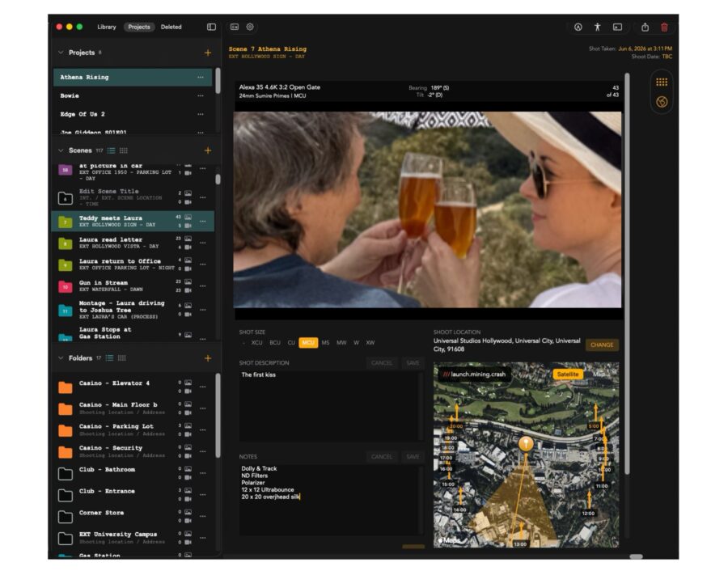Switch Scenes to list view

coord(111,150)
